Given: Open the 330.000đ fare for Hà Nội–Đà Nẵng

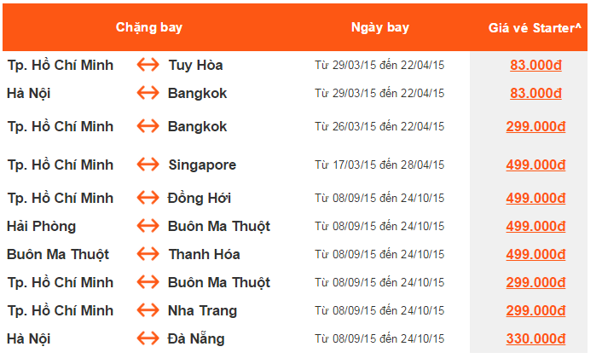Looking at the screenshot, I should coord(535,338).
